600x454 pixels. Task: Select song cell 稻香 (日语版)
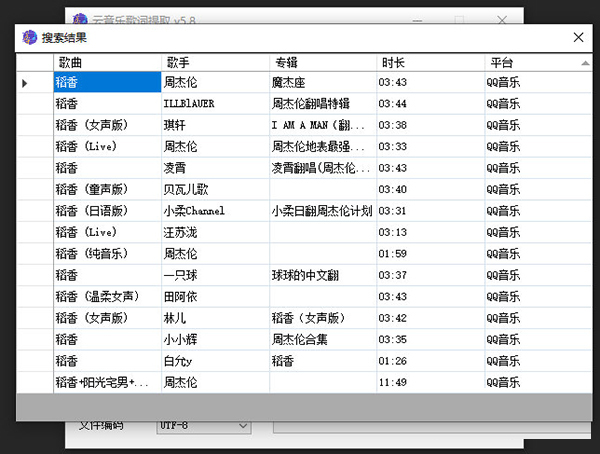(x=108, y=211)
